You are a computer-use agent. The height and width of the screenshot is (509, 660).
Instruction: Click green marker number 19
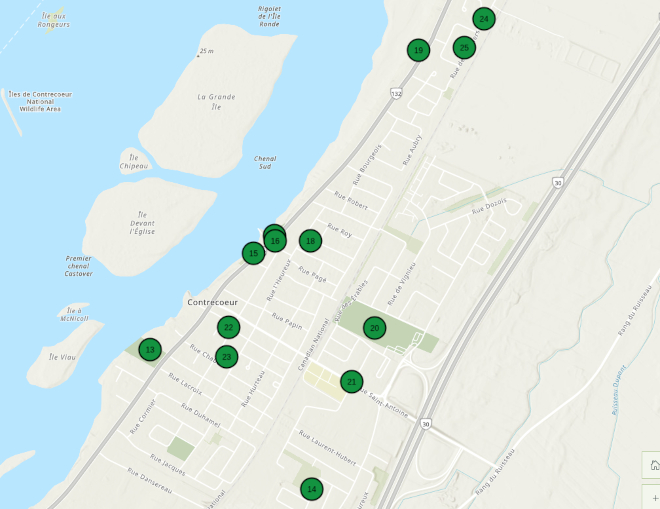click(x=418, y=50)
